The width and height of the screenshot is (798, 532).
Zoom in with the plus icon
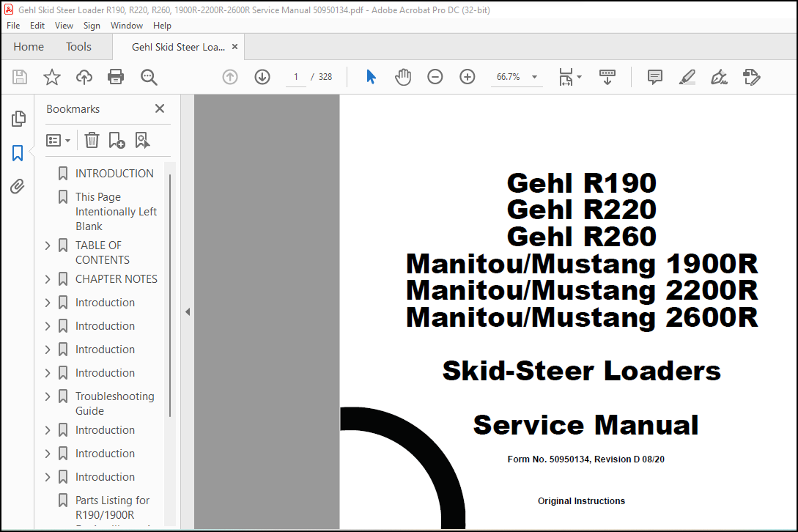[468, 77]
